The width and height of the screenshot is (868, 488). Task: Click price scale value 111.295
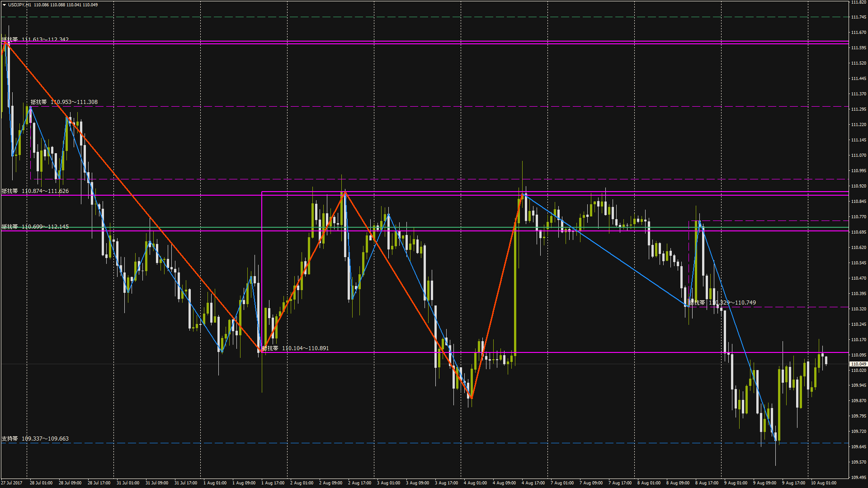click(859, 109)
